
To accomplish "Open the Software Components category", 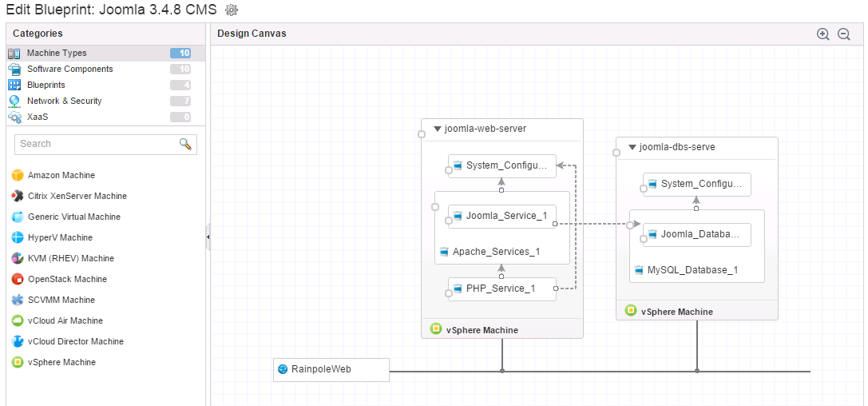I will (x=105, y=70).
